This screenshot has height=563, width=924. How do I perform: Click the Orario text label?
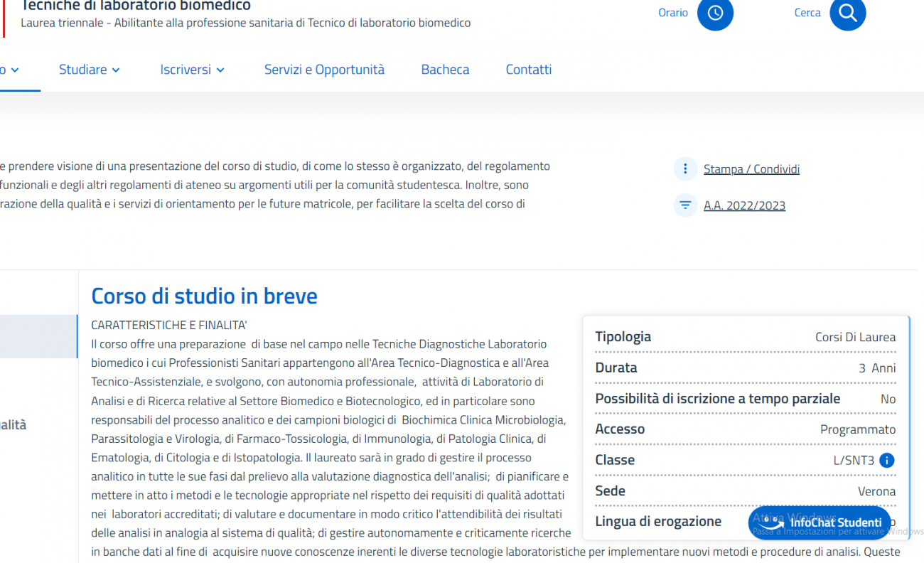pos(672,13)
